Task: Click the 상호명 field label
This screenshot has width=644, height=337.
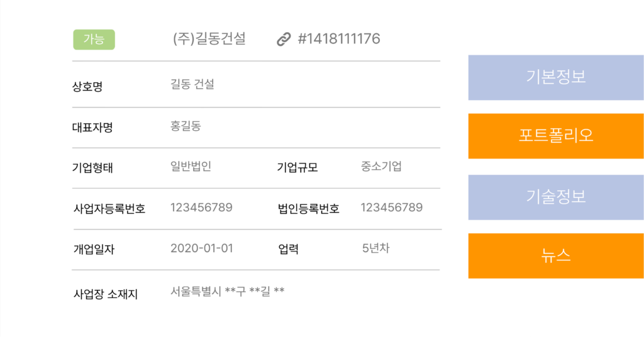Action: [x=87, y=87]
